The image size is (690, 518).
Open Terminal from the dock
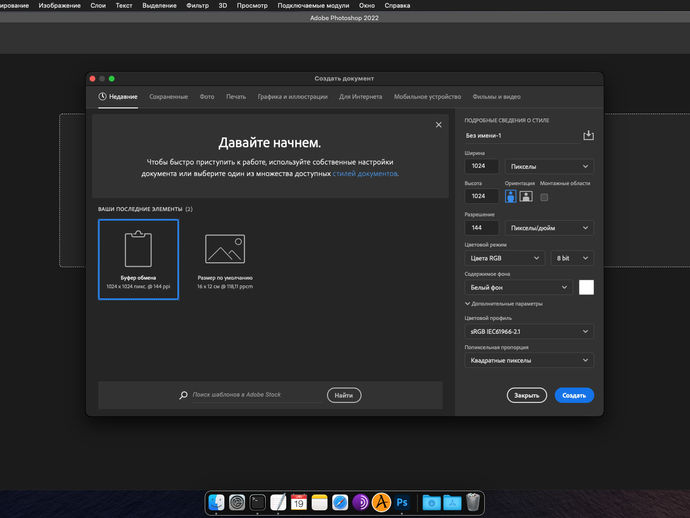(257, 502)
